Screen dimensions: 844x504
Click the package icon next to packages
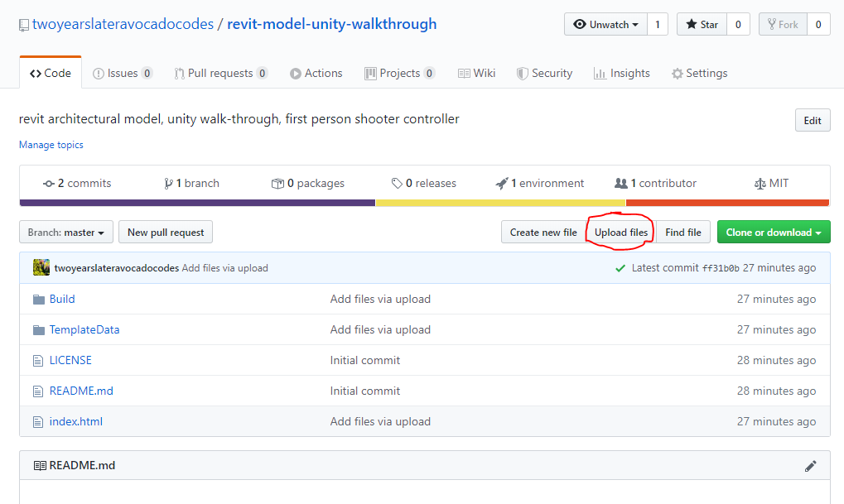(277, 184)
